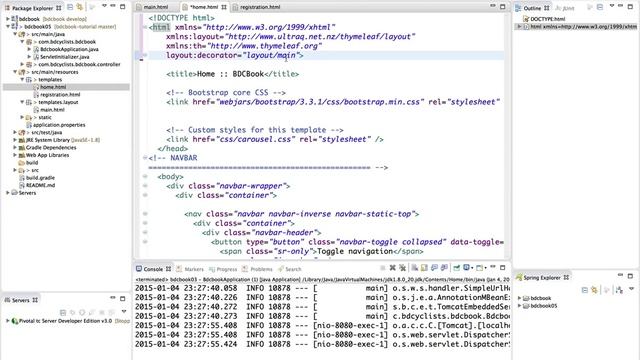The width and height of the screenshot is (640, 360).
Task: Collapse All in Outline view toolbar
Action: pos(600,7)
